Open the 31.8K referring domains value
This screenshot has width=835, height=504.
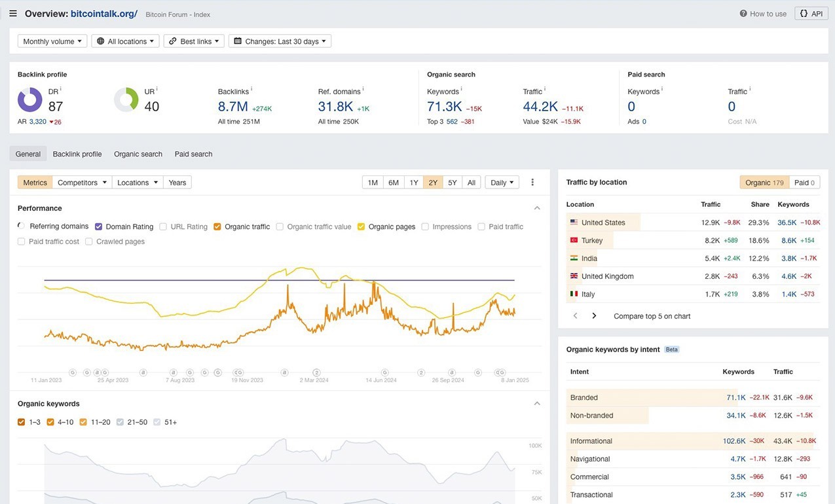335,107
